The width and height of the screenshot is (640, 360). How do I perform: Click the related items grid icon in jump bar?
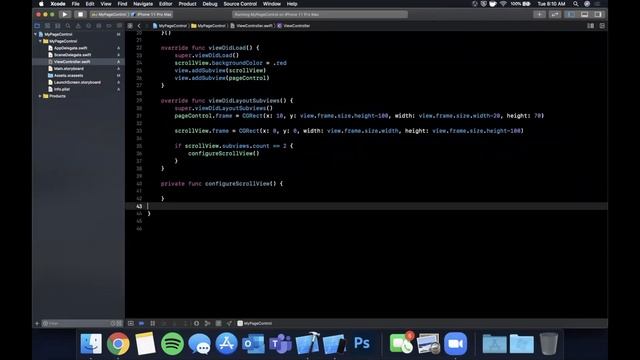(x=130, y=26)
